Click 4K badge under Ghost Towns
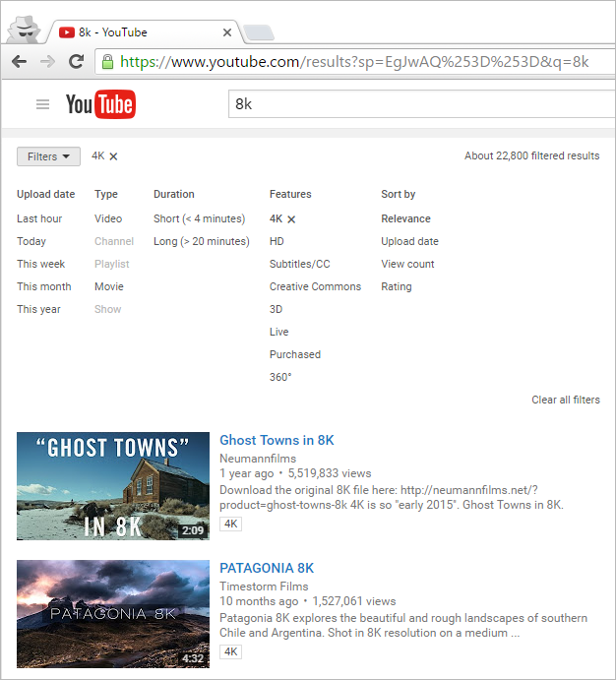616x680 pixels. (230, 524)
